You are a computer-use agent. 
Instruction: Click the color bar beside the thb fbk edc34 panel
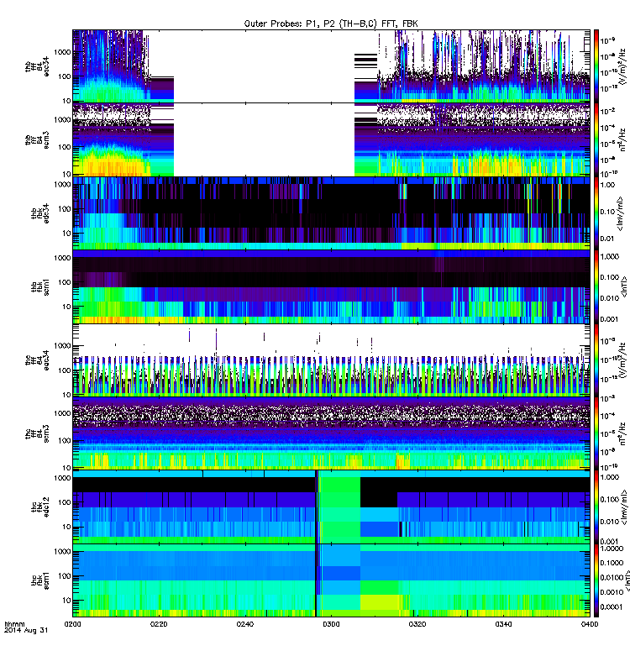click(x=596, y=213)
